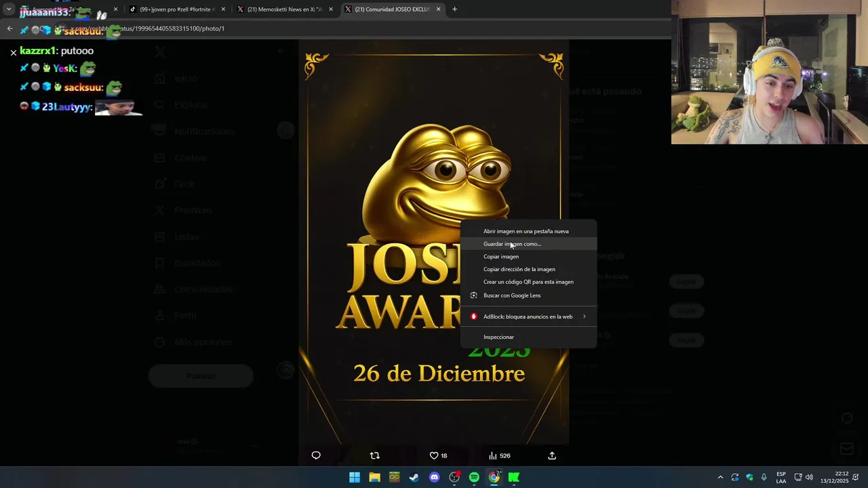Open File Explorer from the taskbar

coord(374,477)
